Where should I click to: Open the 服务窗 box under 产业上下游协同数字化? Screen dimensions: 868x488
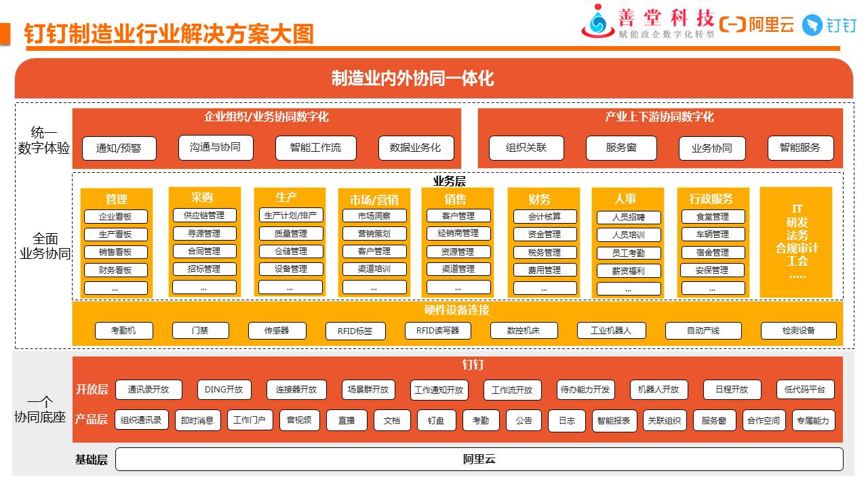tap(621, 148)
